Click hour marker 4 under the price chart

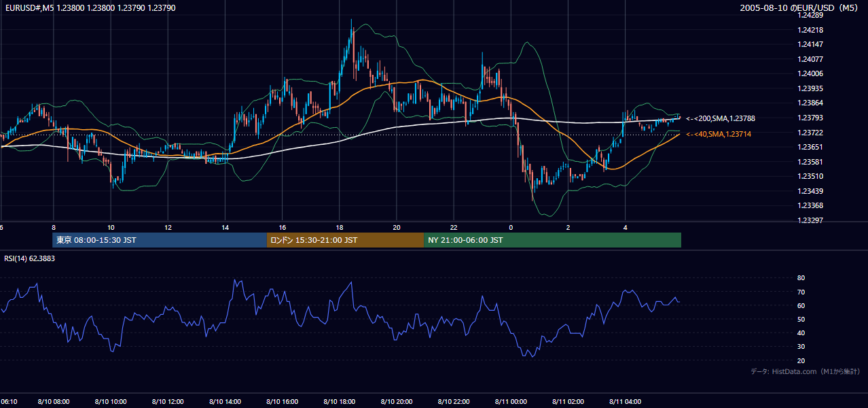tap(625, 228)
